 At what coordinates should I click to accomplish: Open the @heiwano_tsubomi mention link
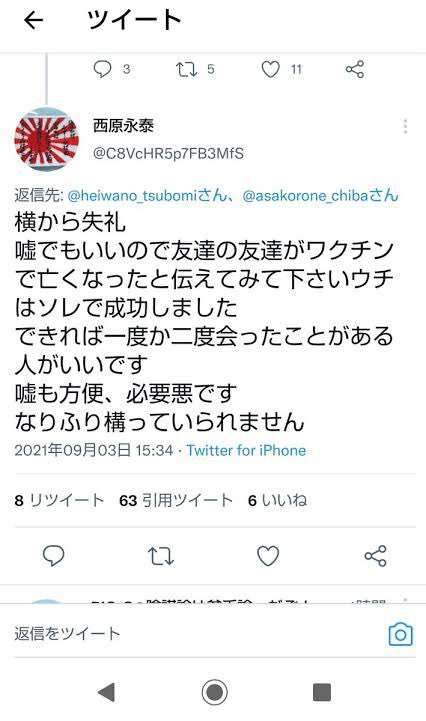147,196
